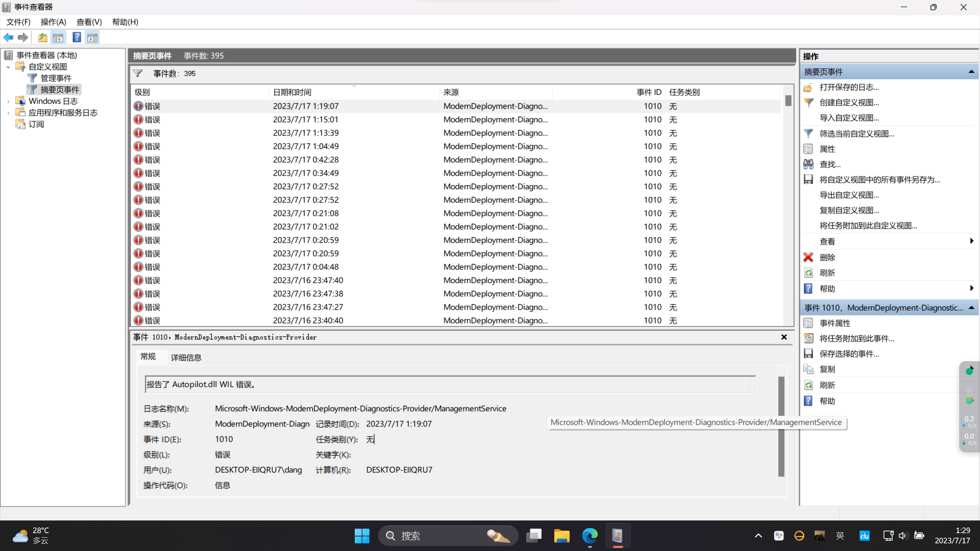Collapse the 摘要页事件 actions section
980x551 pixels.
[x=971, y=72]
